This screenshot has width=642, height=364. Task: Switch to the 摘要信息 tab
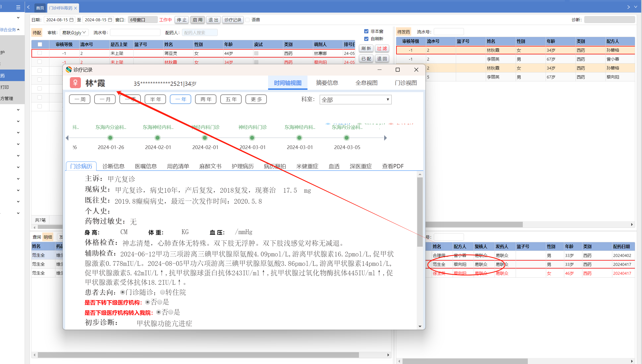pyautogui.click(x=327, y=83)
